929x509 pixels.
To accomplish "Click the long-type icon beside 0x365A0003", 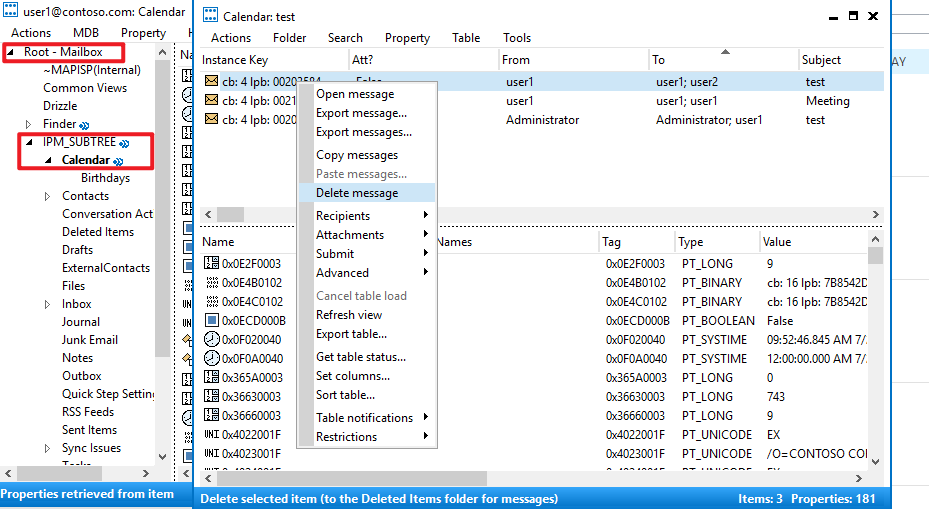I will tap(212, 377).
